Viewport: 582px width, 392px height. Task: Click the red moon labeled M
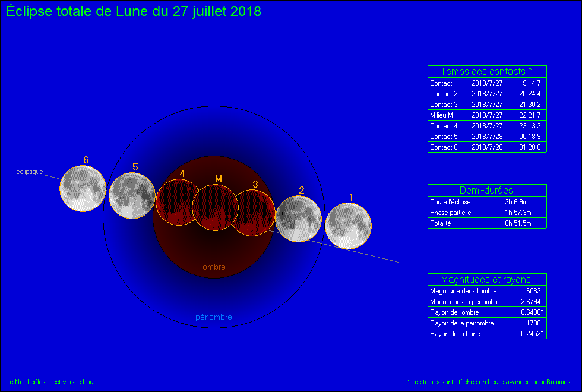click(215, 207)
